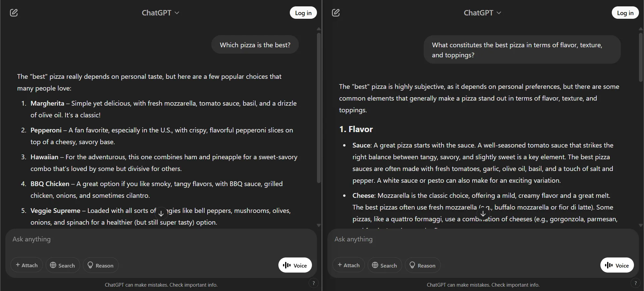Start a new chat in the left pane
Screen dimensions: 644x291
pos(14,12)
